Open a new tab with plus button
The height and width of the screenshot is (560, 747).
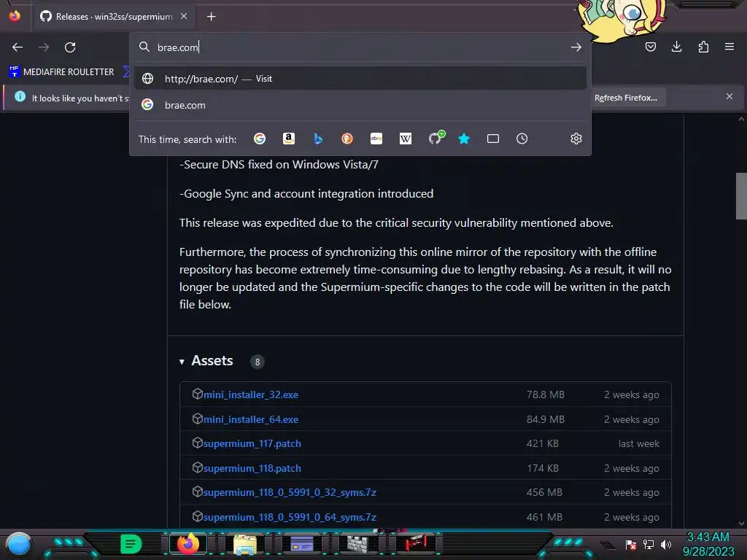211,17
